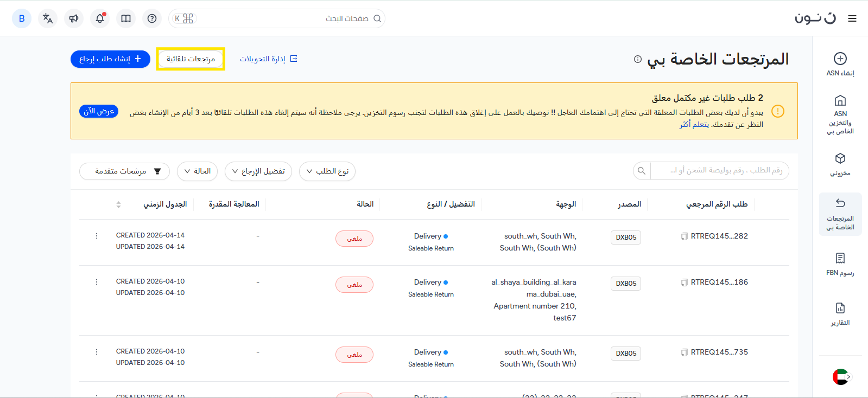Open the help question mark icon

click(x=152, y=18)
